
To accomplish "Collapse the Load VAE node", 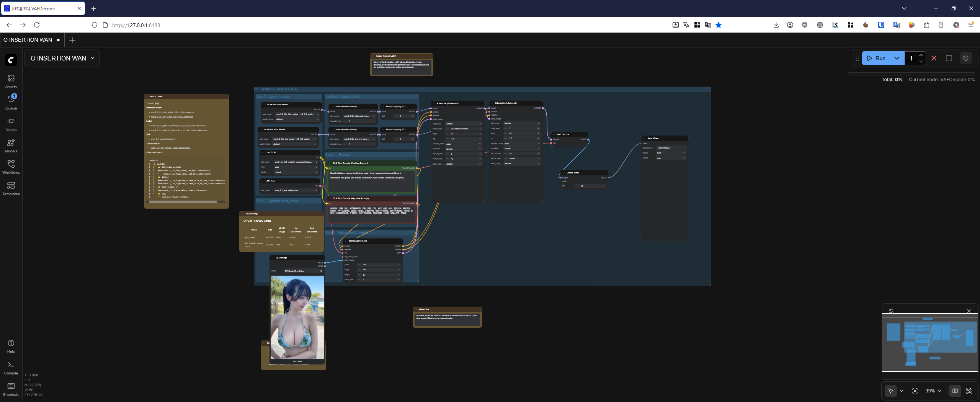I will click(263, 181).
